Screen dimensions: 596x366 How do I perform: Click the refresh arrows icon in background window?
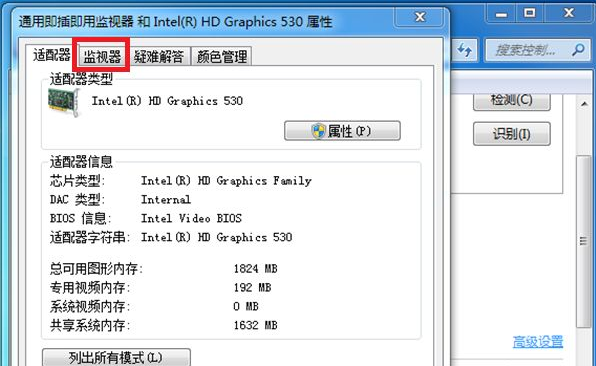(x=464, y=50)
